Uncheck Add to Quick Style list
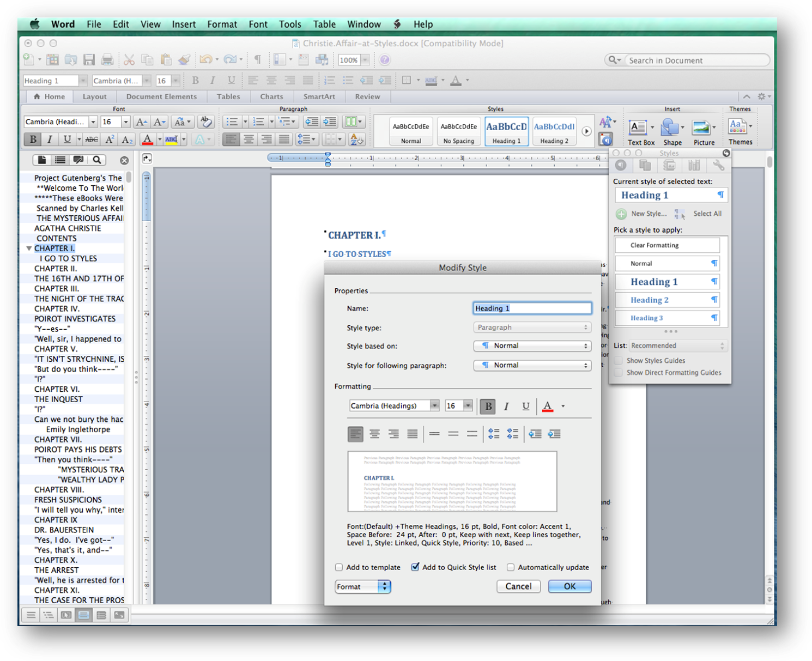This screenshot has height=661, width=812. click(x=415, y=567)
